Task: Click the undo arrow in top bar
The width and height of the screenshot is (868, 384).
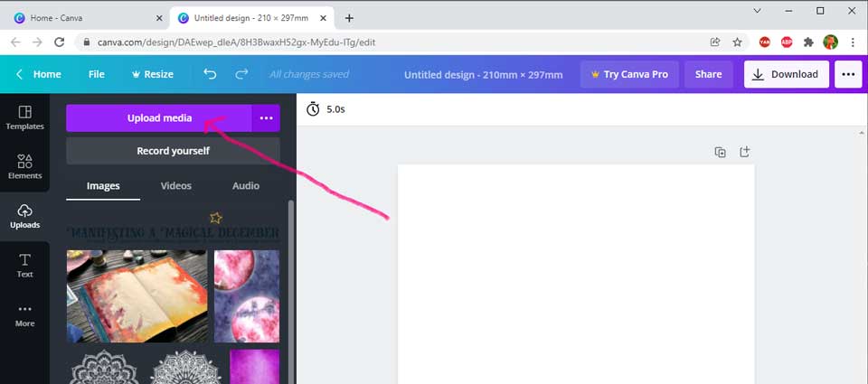Action: pos(210,74)
